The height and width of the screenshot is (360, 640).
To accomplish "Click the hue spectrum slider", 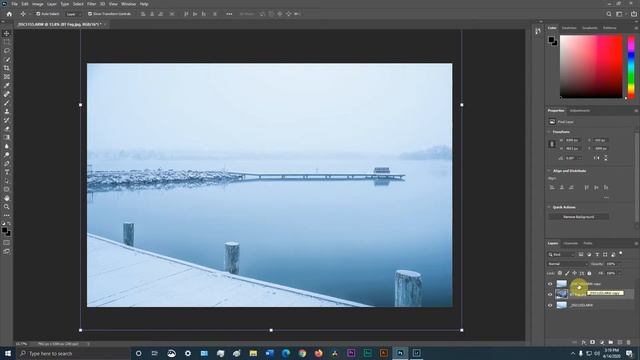I will click(x=631, y=67).
